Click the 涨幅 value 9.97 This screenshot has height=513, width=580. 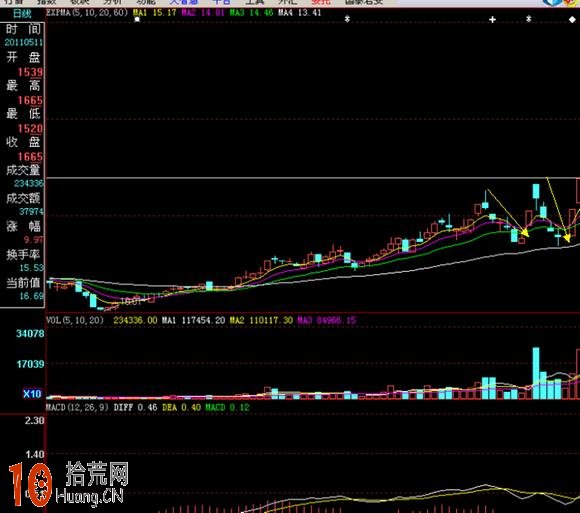point(34,240)
